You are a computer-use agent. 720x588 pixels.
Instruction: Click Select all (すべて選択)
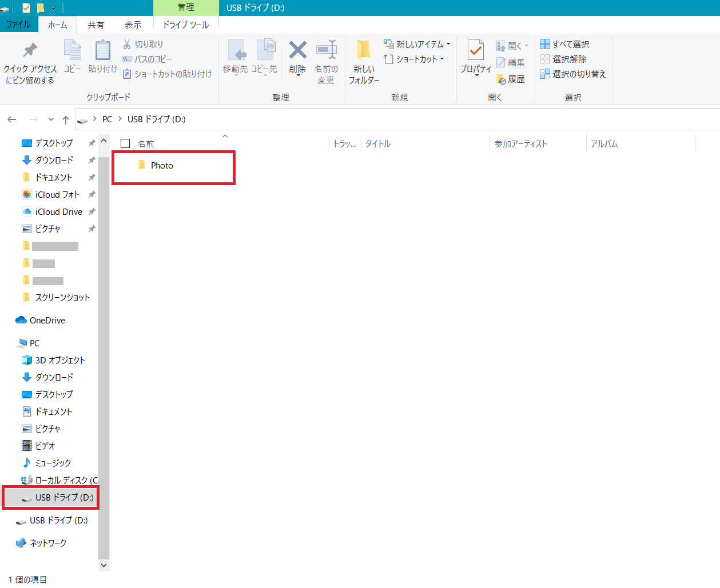[564, 44]
